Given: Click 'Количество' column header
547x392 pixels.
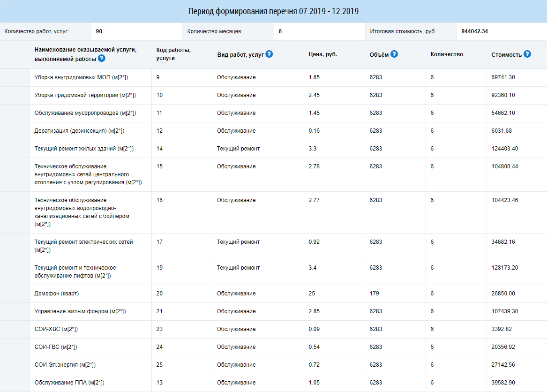Looking at the screenshot, I should click(447, 54).
